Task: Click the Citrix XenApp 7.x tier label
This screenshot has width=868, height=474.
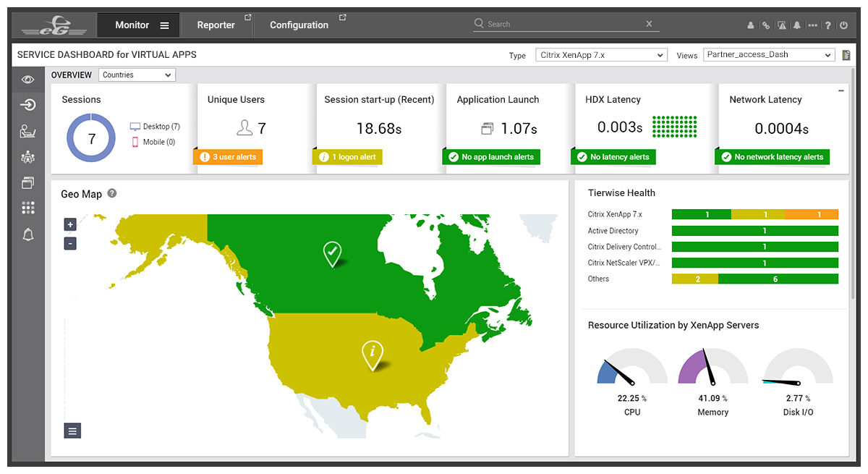Action: (x=615, y=214)
